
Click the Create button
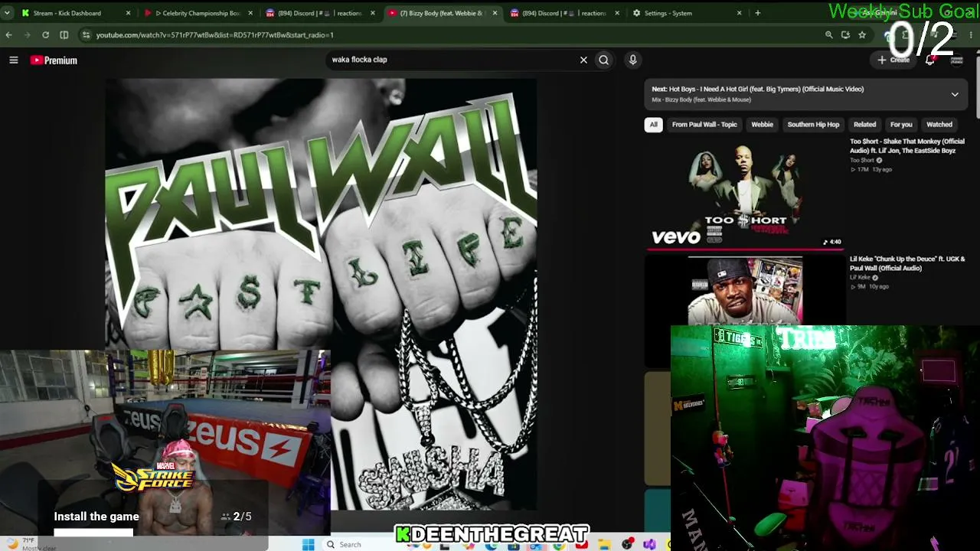point(893,60)
